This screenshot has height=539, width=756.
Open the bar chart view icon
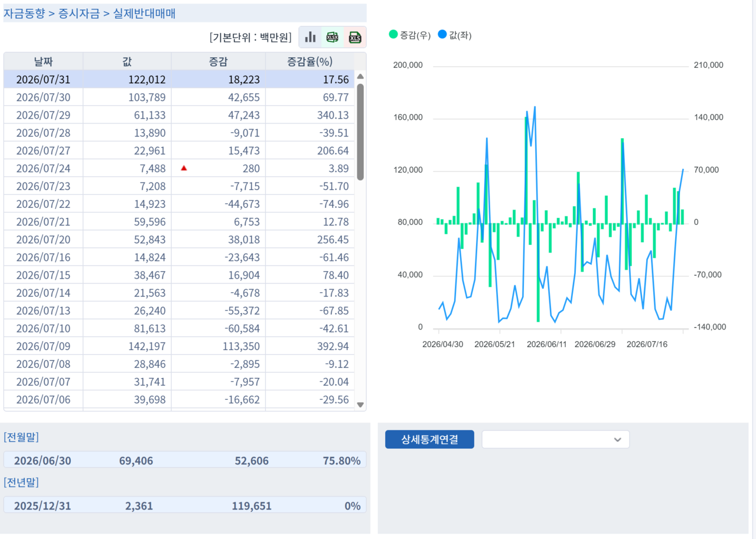click(x=310, y=37)
